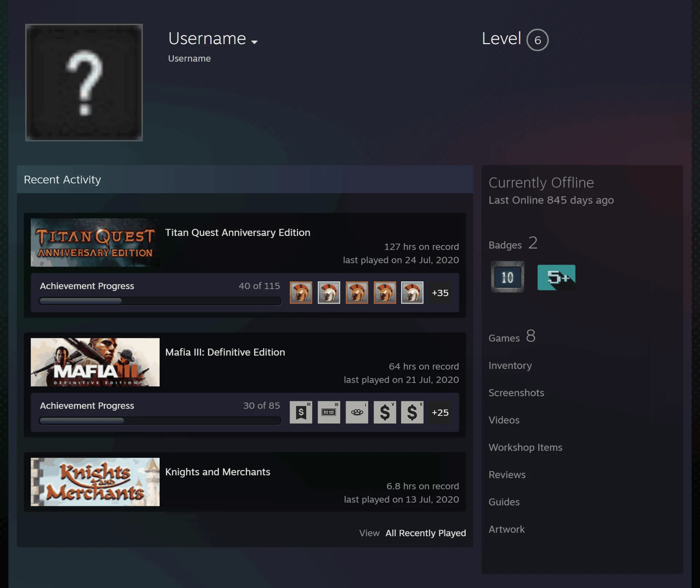Open Mafia III: Definitive Edition title link

point(225,352)
